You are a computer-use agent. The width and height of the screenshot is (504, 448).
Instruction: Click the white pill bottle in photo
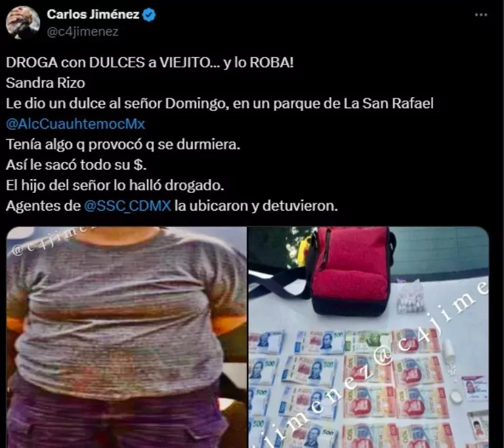coord(448,350)
